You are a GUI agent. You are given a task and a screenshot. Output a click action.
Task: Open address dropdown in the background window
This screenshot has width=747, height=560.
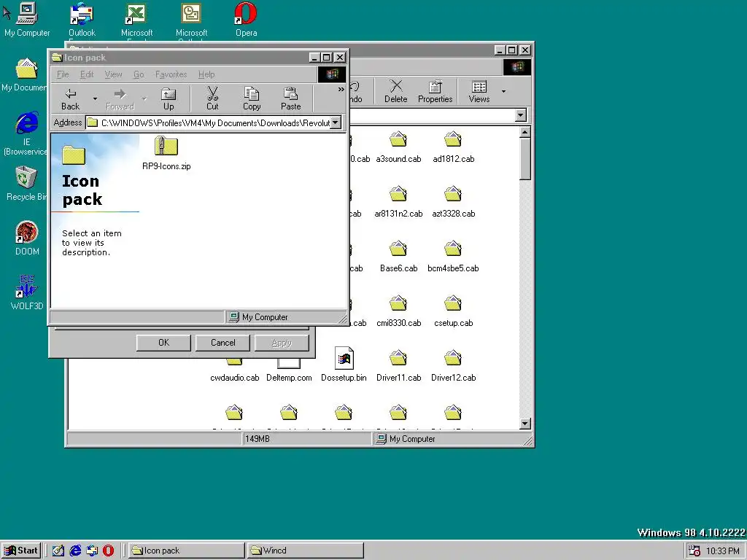click(521, 115)
